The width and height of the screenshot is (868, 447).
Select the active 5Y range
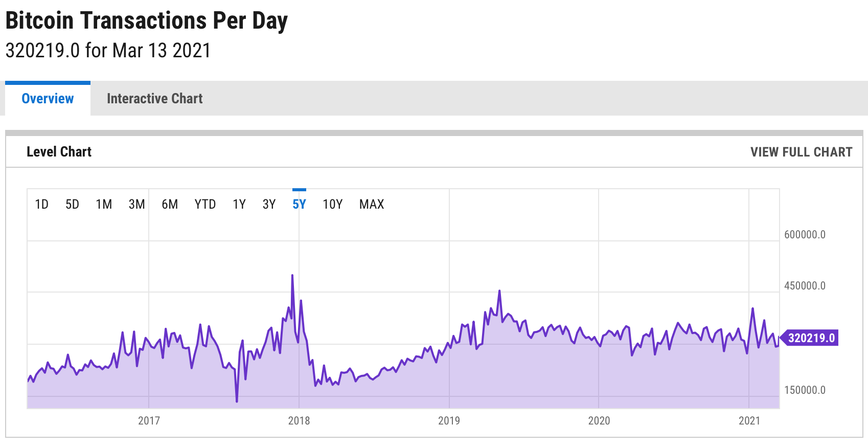tap(299, 205)
